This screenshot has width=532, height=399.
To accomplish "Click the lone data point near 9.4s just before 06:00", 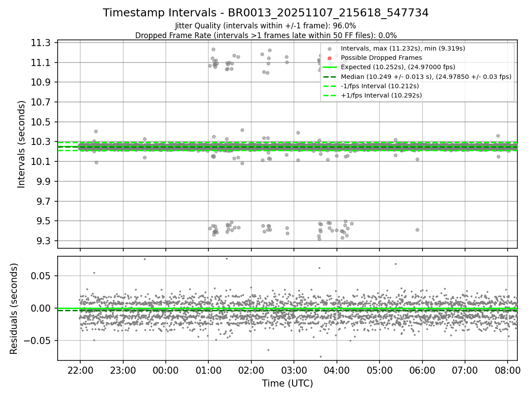I will point(417,230).
